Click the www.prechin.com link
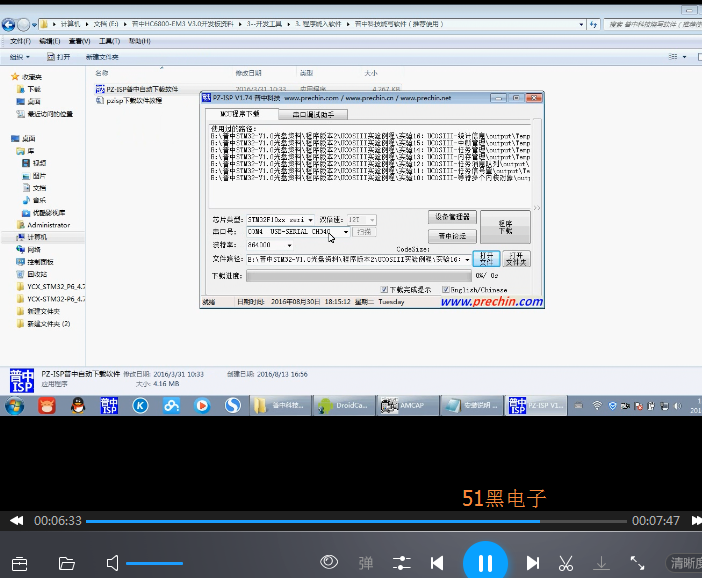The height and width of the screenshot is (578, 702). tap(492, 302)
